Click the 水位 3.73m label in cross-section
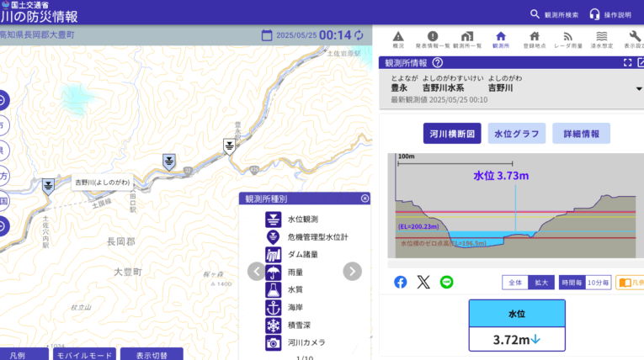This screenshot has height=360, width=644. coord(501,176)
